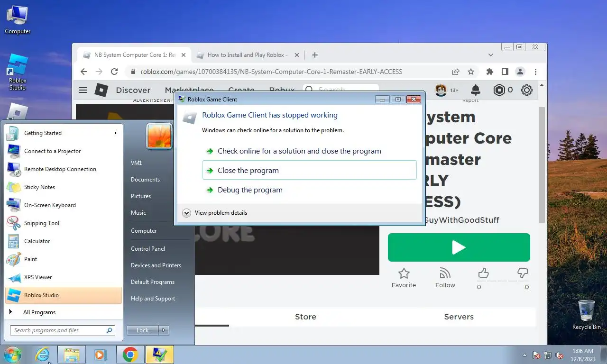The width and height of the screenshot is (607, 364).
Task: Open Roblox Studio desktop shortcut
Action: (x=18, y=72)
